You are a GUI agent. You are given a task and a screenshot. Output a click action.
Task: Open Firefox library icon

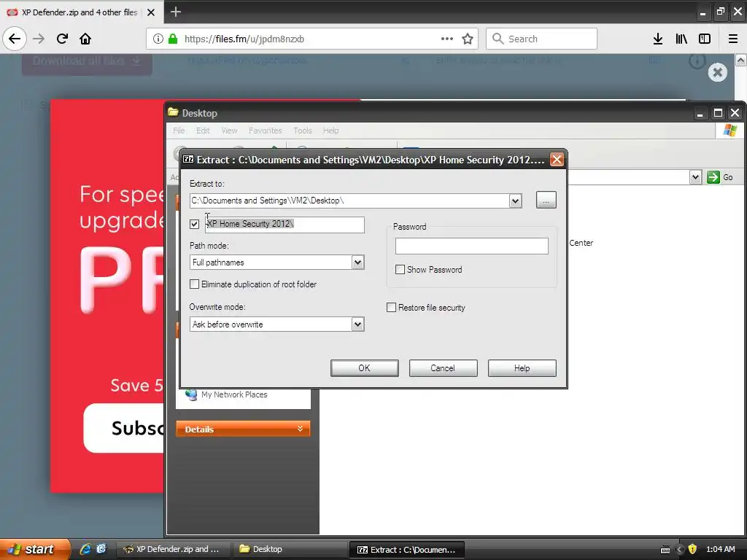coord(681,39)
